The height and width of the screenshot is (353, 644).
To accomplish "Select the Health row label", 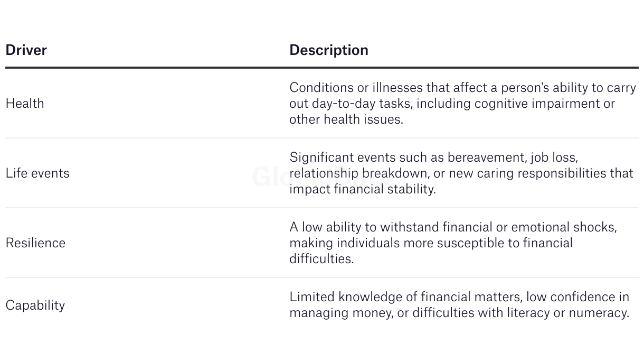I will [25, 104].
